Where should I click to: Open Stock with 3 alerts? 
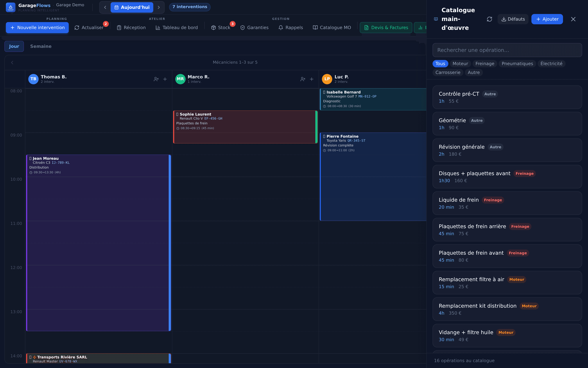[221, 27]
